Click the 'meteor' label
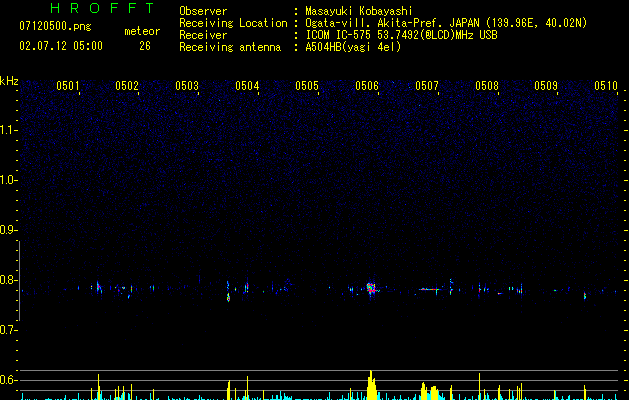 142,31
